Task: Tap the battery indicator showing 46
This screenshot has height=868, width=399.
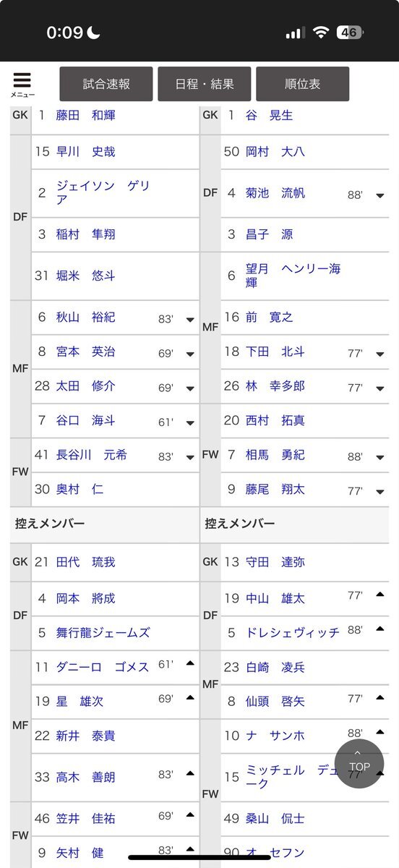Action: tap(351, 33)
